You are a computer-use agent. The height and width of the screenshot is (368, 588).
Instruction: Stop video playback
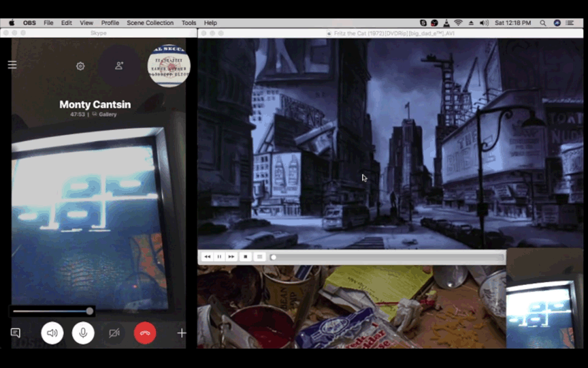coord(246,257)
